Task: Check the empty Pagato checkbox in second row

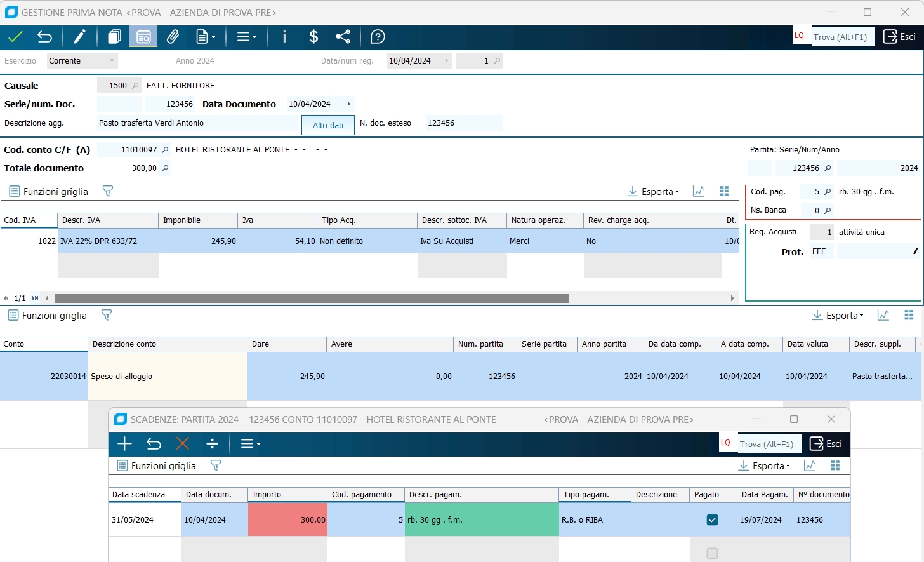Action: [712, 554]
